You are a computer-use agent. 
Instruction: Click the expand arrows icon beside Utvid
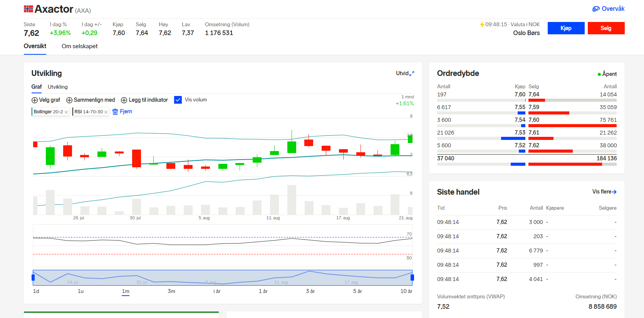[x=412, y=73]
